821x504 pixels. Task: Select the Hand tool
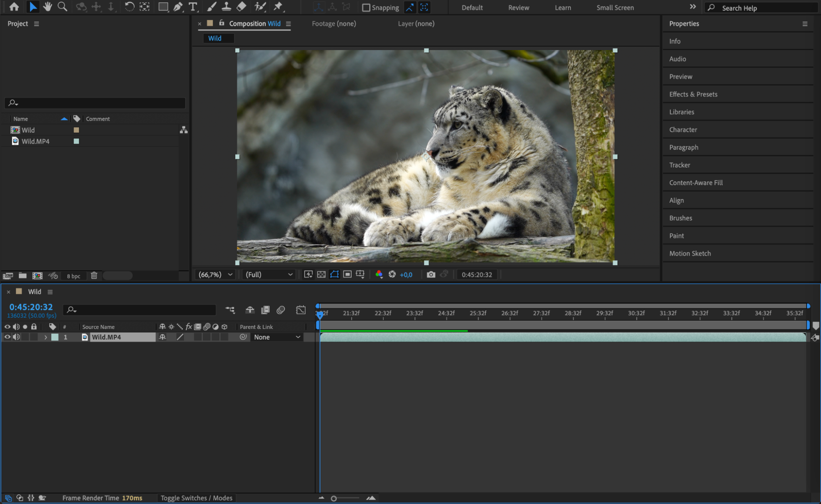point(48,7)
